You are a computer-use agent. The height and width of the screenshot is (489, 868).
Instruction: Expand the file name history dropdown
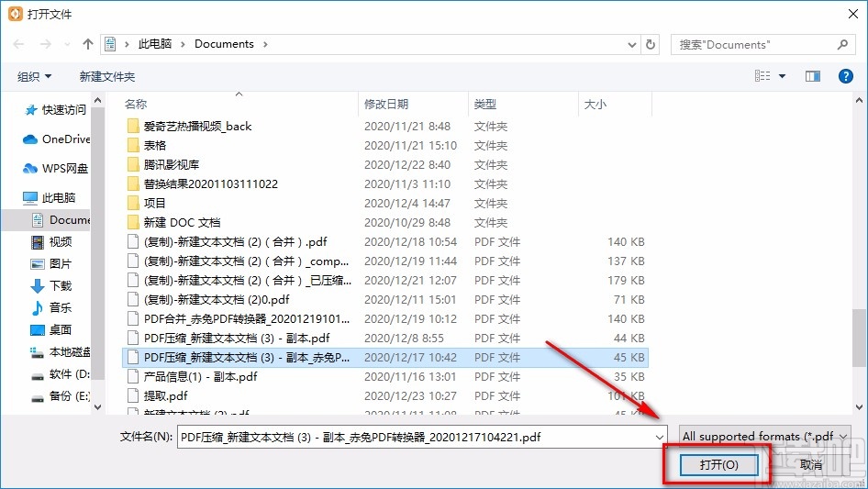(660, 437)
